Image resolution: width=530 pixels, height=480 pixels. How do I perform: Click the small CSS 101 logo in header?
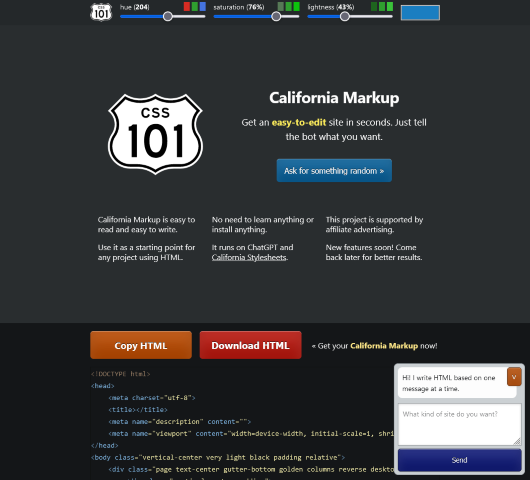point(101,12)
